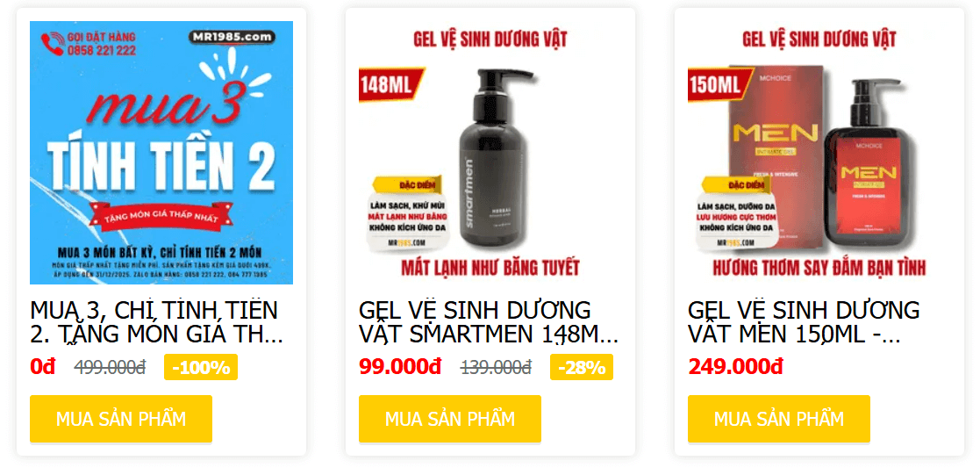This screenshot has height=475, width=980.
Task: Open the Smartmen 148ML gel product image
Action: coord(490,153)
